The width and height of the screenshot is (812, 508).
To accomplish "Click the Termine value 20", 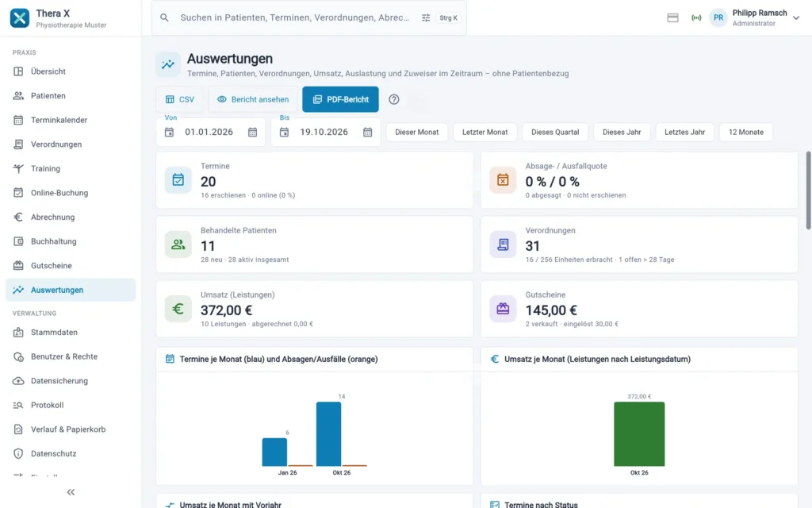I will pyautogui.click(x=209, y=182).
